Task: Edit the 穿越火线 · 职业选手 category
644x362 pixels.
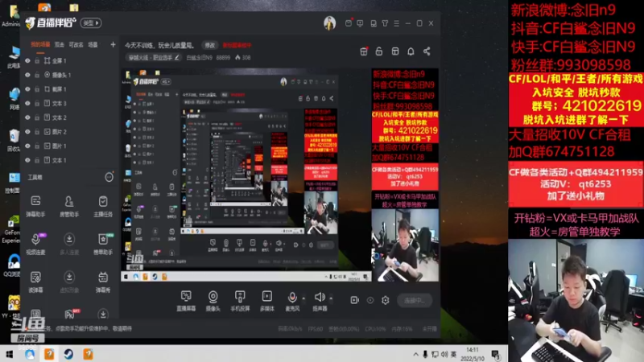Action: tap(154, 57)
